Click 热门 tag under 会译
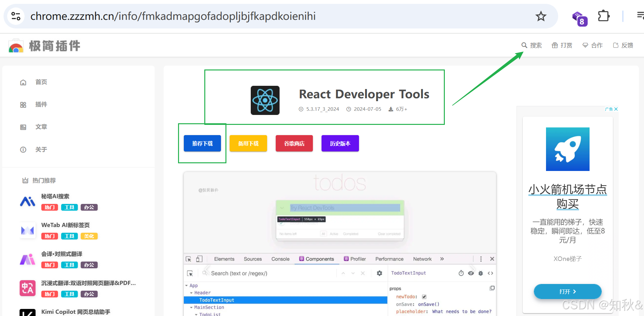The height and width of the screenshot is (316, 644). (50, 265)
